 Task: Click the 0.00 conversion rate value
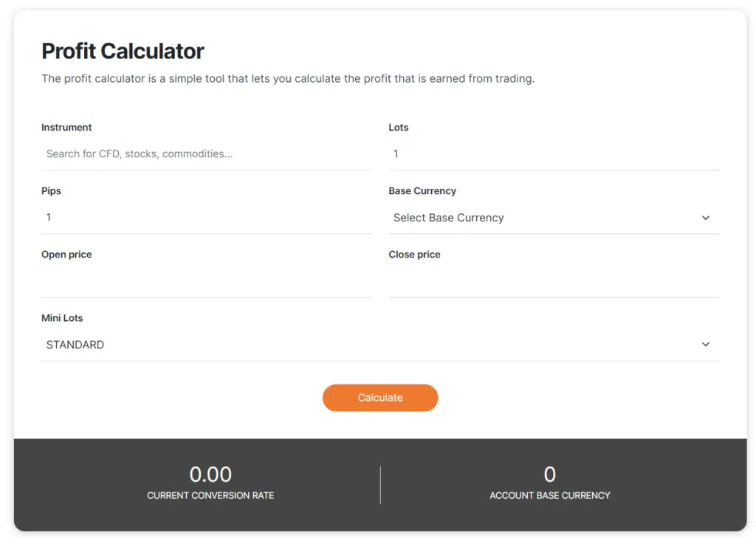tap(210, 475)
